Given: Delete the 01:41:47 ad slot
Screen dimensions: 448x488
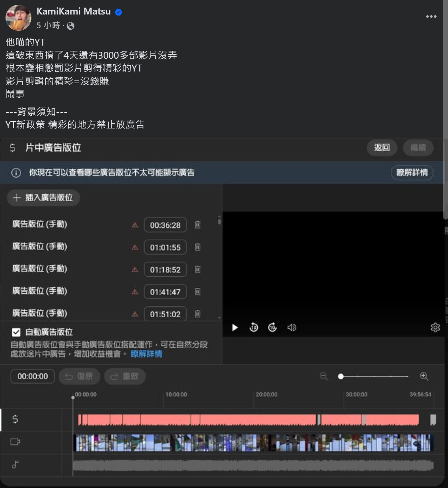Looking at the screenshot, I should click(198, 292).
